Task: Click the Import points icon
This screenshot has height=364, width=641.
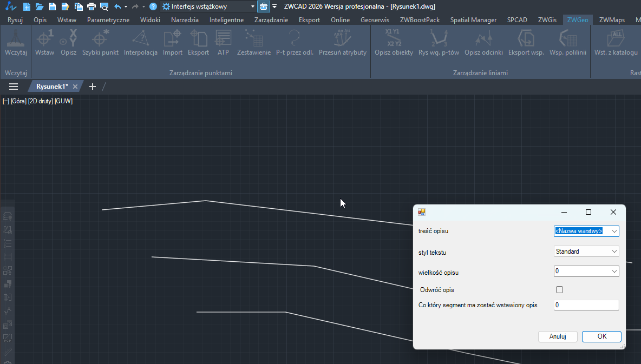Action: pos(173,42)
